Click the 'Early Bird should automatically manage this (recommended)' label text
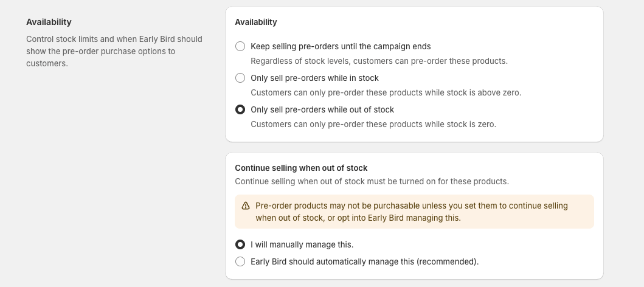 364,261
